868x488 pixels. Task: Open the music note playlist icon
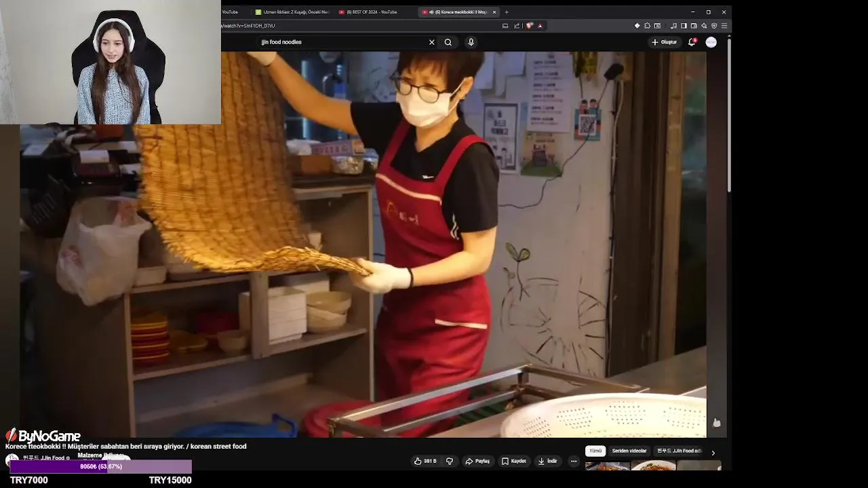673,26
